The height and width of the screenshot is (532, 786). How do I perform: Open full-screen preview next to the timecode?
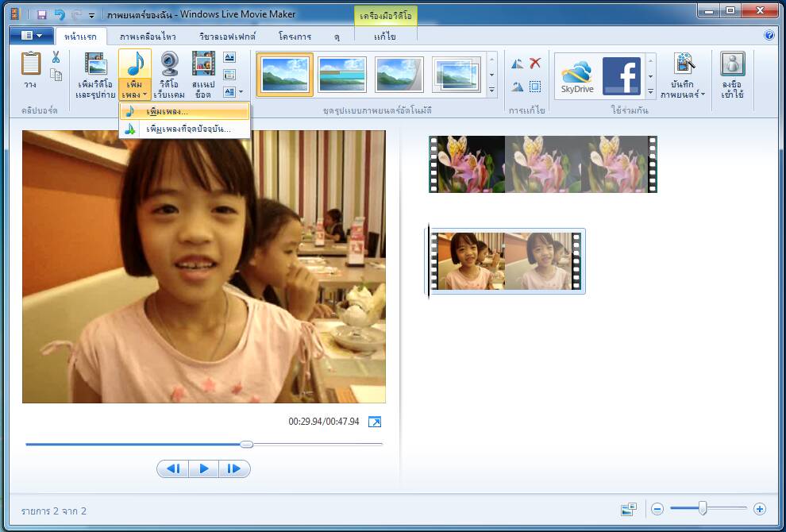click(x=375, y=422)
